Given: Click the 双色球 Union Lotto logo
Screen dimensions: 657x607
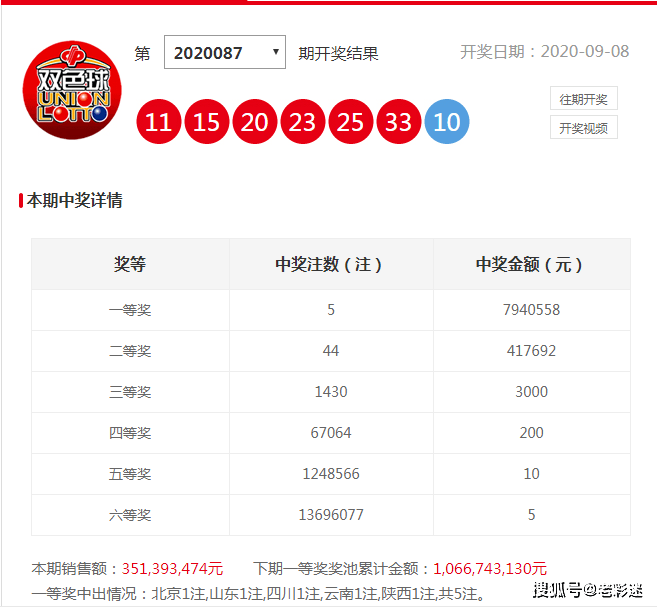Looking at the screenshot, I should coord(72,90).
